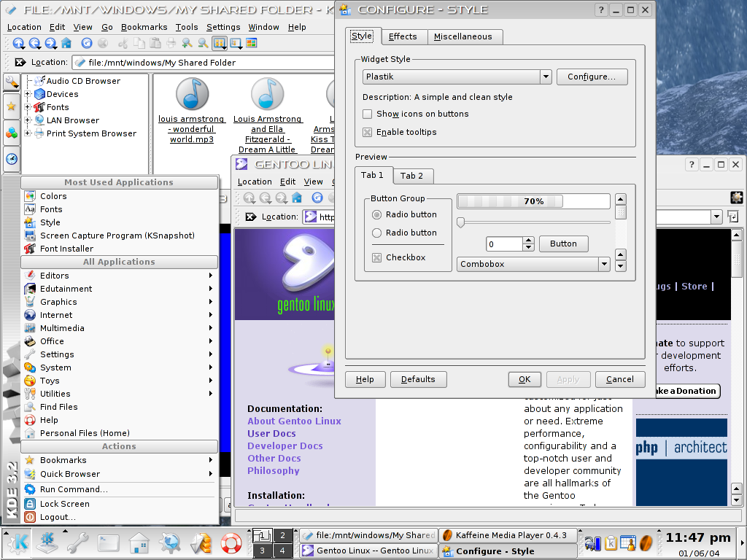Click Cancel in Configure Style dialog

(x=620, y=379)
